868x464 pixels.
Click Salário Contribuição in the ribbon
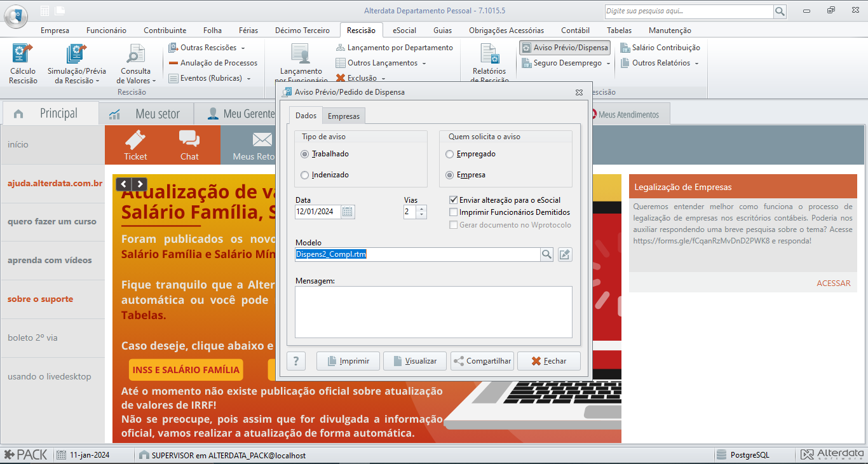coord(660,48)
